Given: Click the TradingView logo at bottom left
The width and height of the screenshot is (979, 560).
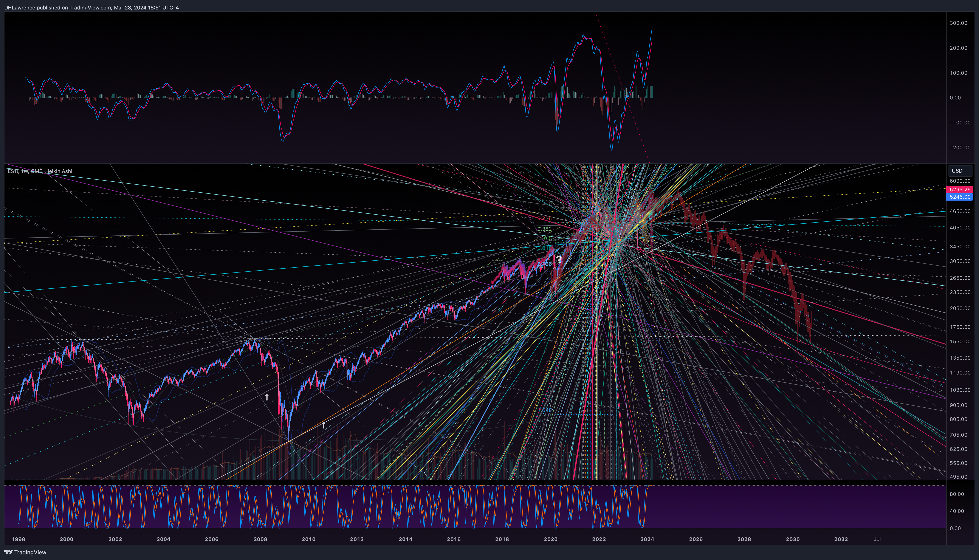Looking at the screenshot, I should pos(25,552).
